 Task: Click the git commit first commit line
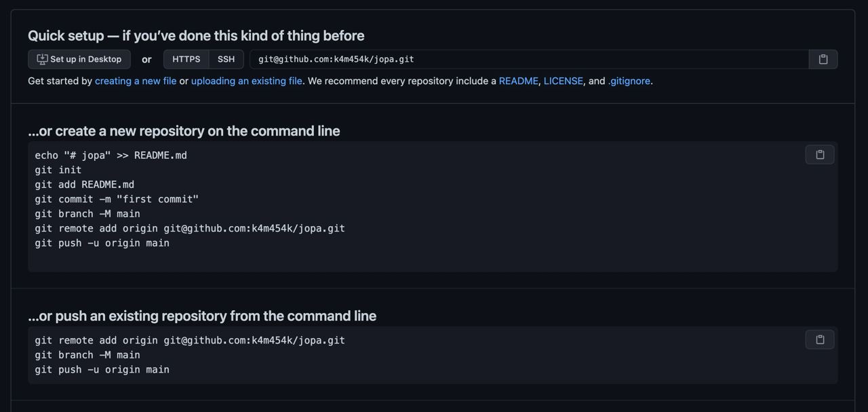(117, 199)
